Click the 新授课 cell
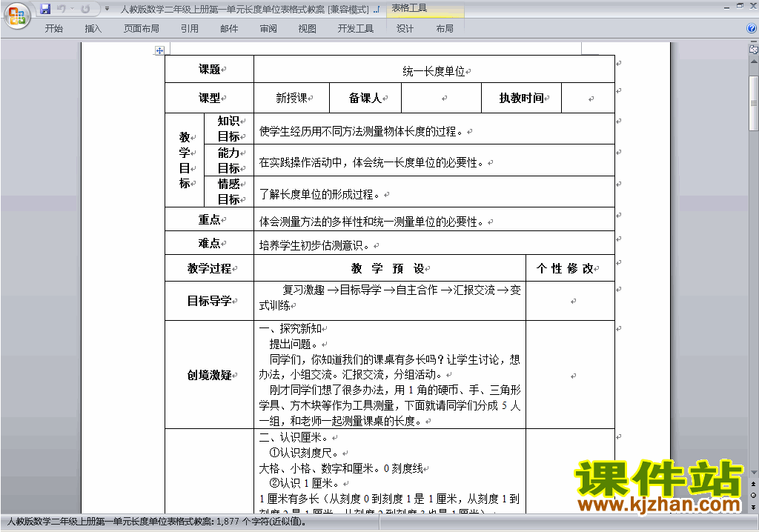Image resolution: width=759 pixels, height=532 pixels. click(291, 98)
